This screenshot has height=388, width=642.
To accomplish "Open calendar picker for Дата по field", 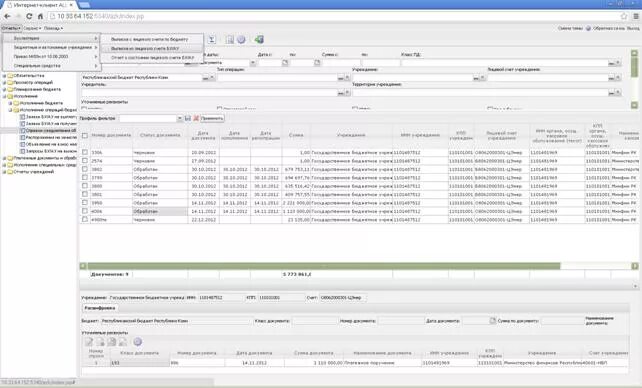I will coord(317,63).
